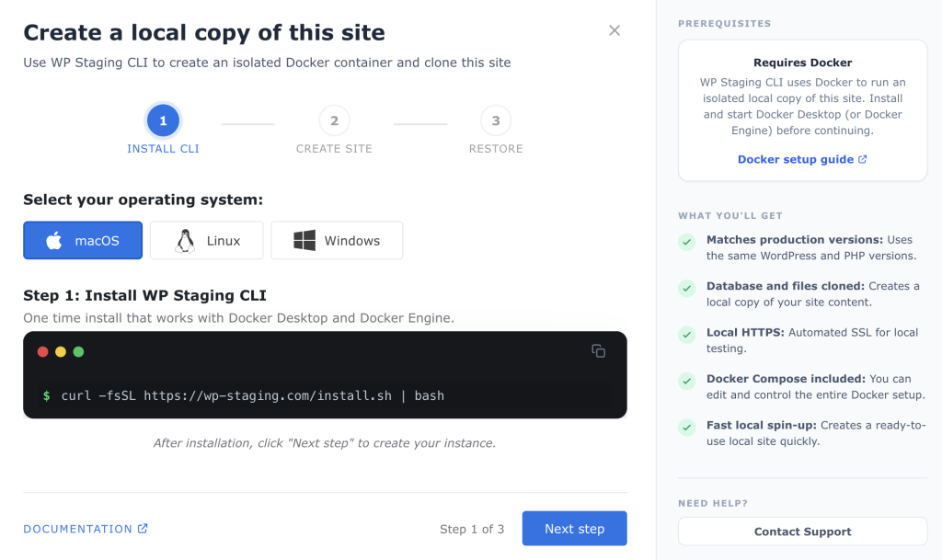Select the Apple icon on macOS button
The width and height of the screenshot is (942, 560).
(54, 240)
